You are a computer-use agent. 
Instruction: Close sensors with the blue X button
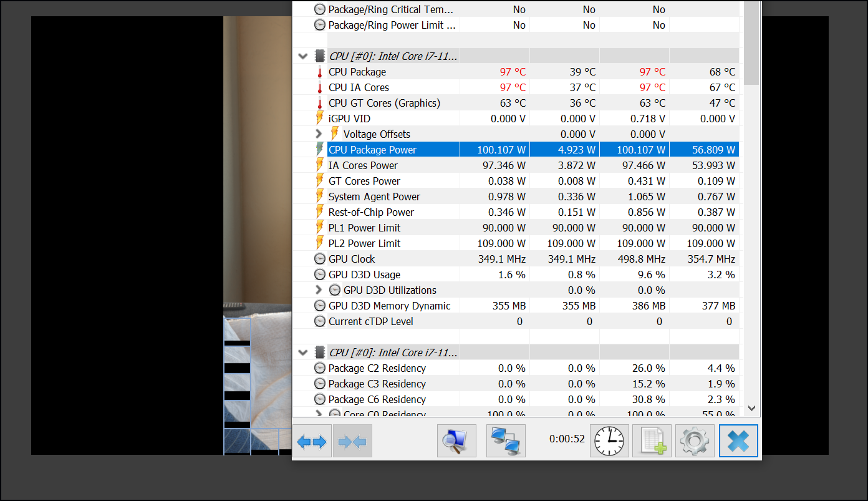(738, 442)
